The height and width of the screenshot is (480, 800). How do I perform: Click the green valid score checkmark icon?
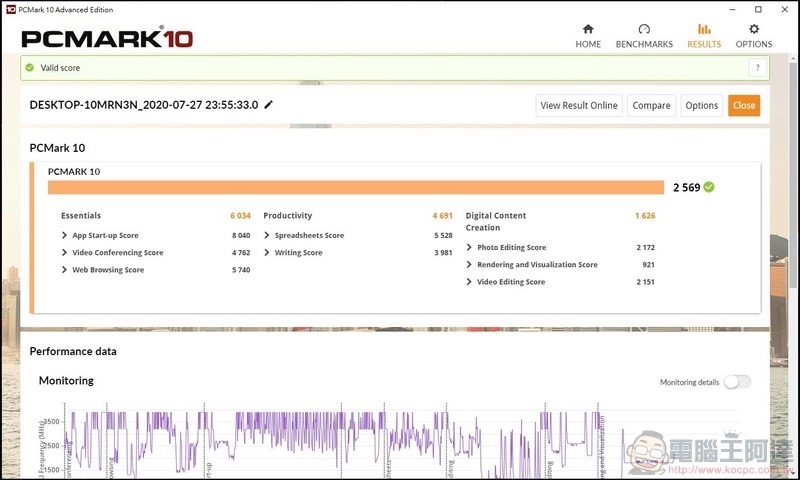(x=30, y=68)
